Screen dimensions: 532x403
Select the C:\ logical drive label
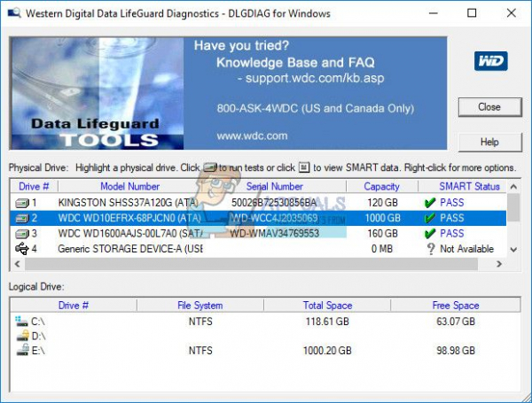click(38, 322)
